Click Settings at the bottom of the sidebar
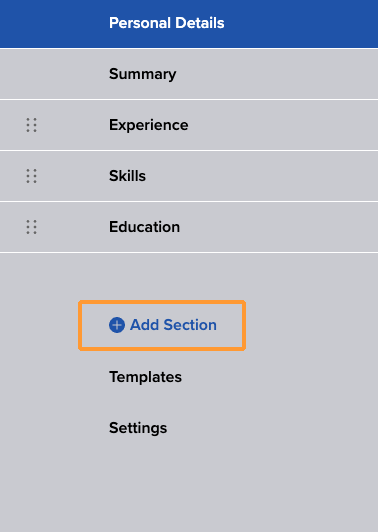 click(x=138, y=428)
